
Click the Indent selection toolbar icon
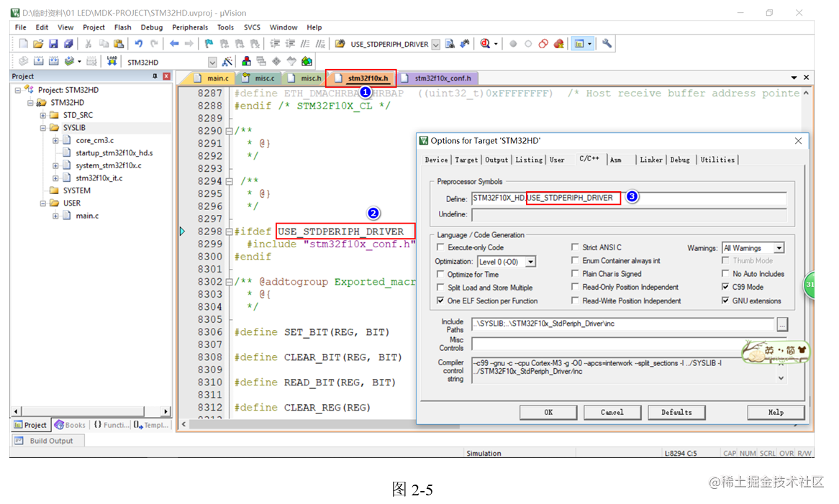274,44
